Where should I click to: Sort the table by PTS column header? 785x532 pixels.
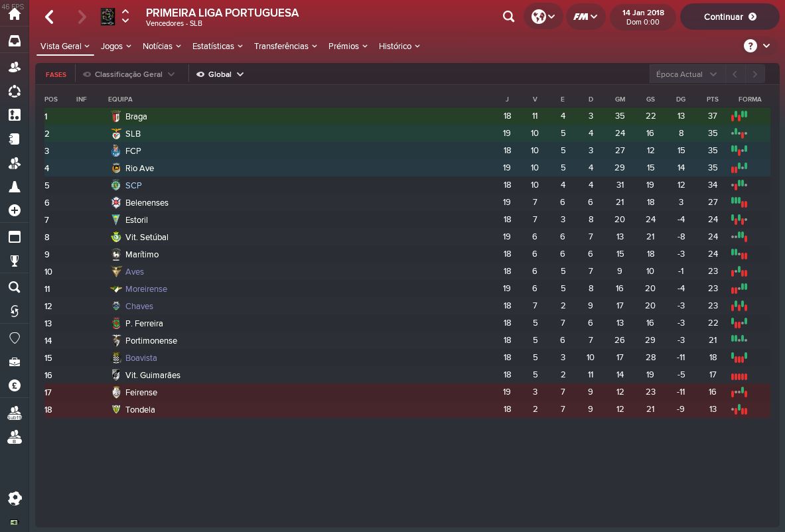pos(712,100)
